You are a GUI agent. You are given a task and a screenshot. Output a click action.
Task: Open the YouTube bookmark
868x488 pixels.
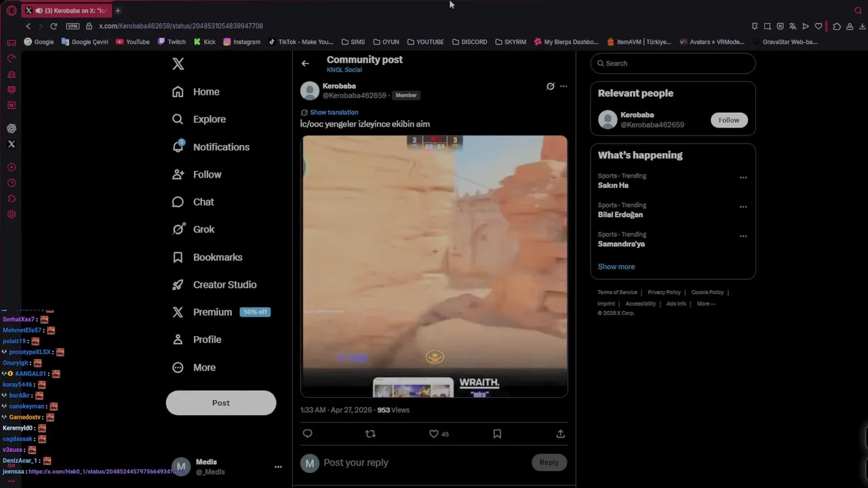click(x=132, y=42)
